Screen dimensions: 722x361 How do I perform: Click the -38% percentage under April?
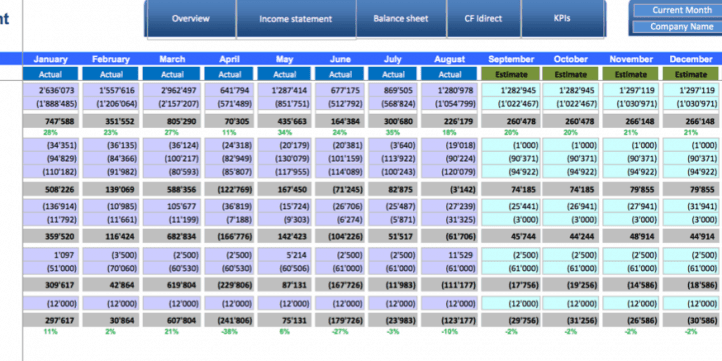tap(229, 332)
